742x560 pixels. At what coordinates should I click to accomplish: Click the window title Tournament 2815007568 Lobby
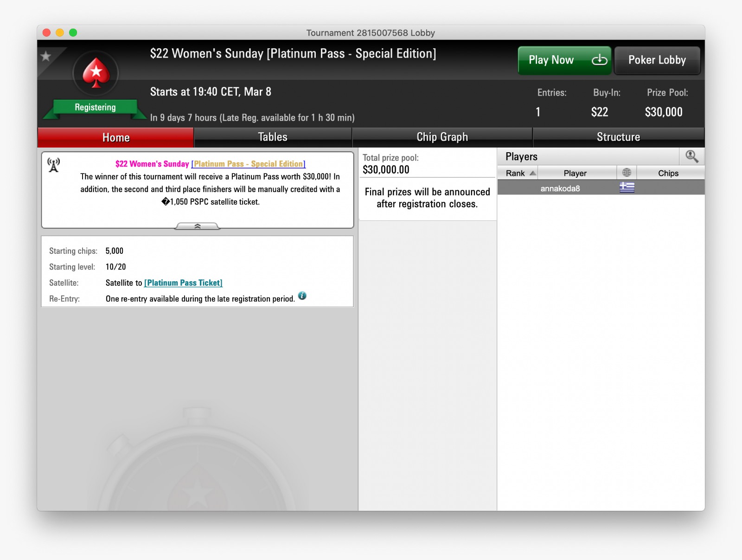[371, 33]
